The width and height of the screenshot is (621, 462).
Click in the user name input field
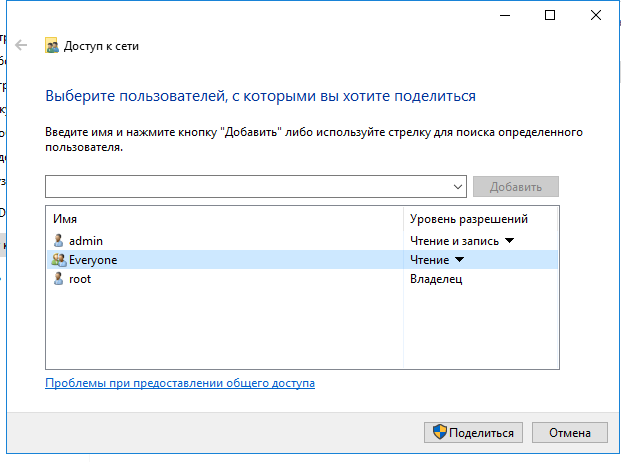248,187
